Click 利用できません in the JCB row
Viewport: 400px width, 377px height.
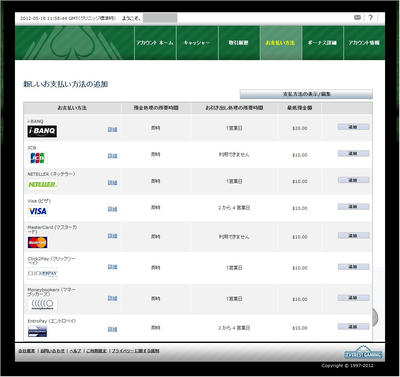click(234, 154)
